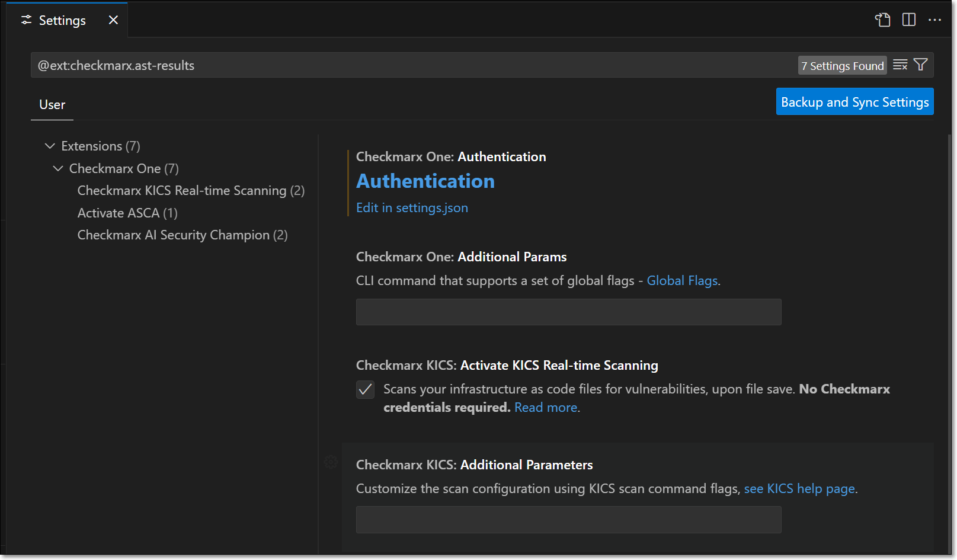Switch to the User settings tab
This screenshot has height=560, width=957.
coord(52,105)
